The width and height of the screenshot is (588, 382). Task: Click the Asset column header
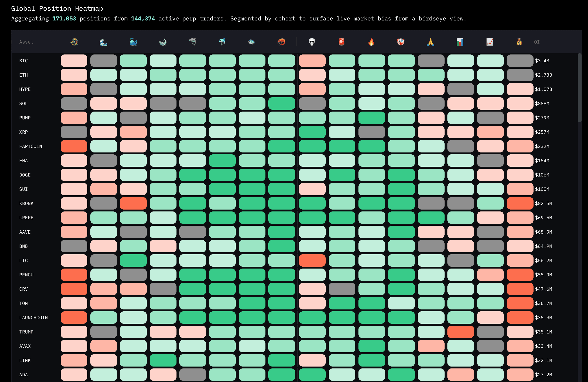(x=26, y=42)
